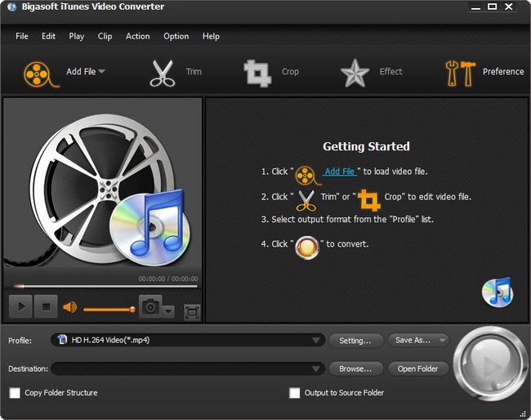Mute audio with the speaker icon
This screenshot has height=420, width=531.
pyautogui.click(x=69, y=307)
